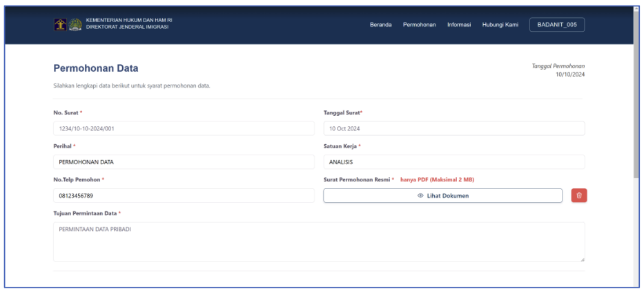Open the Tanggal Surat date picker
This screenshot has width=644, height=289.
(x=453, y=128)
